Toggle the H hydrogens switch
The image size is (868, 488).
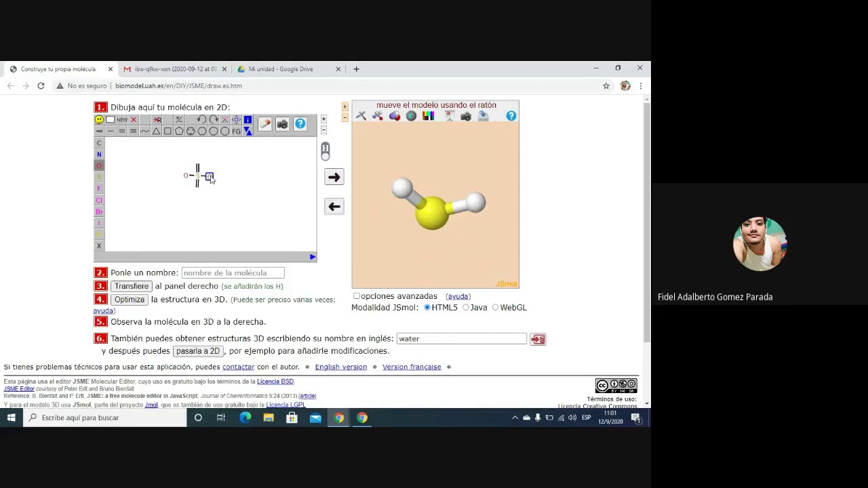[325, 151]
